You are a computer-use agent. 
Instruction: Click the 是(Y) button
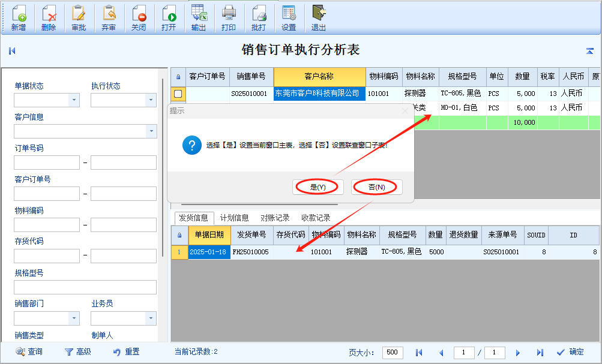(x=318, y=187)
